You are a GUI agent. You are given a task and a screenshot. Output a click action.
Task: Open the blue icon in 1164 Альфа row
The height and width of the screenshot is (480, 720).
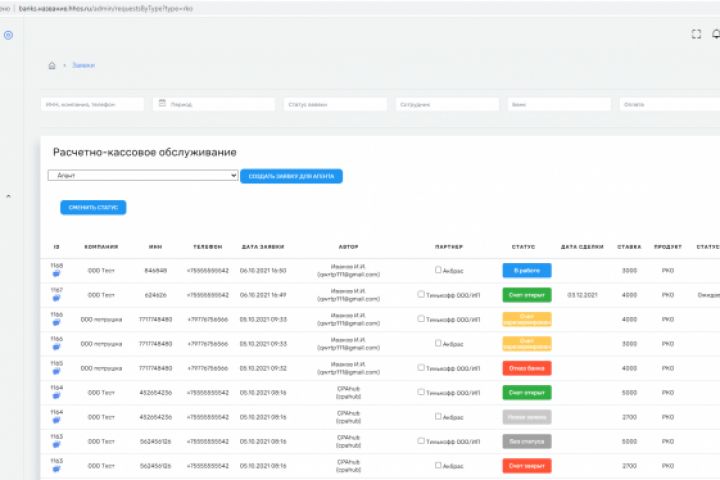point(56,420)
